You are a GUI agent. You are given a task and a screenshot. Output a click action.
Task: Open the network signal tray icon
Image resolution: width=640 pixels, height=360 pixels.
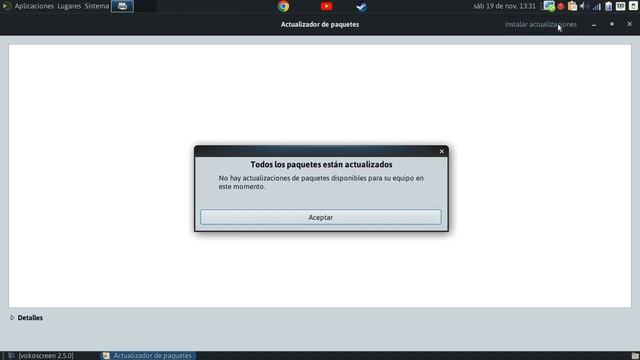(x=597, y=6)
